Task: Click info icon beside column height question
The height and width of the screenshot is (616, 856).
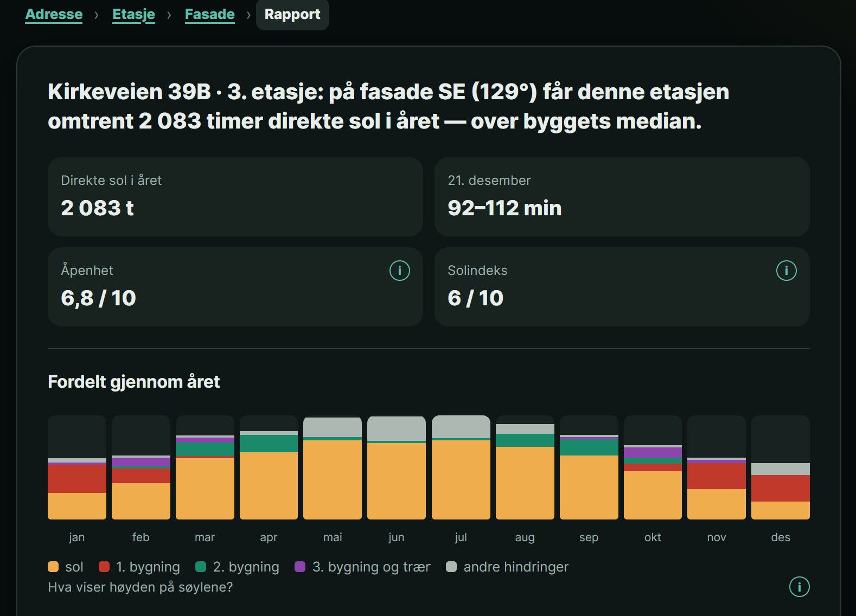Action: (x=799, y=587)
